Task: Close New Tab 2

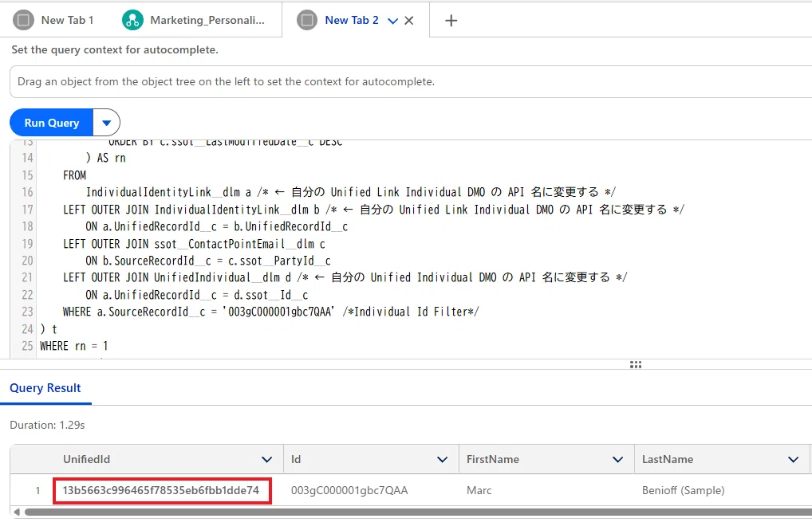Action: pos(409,20)
